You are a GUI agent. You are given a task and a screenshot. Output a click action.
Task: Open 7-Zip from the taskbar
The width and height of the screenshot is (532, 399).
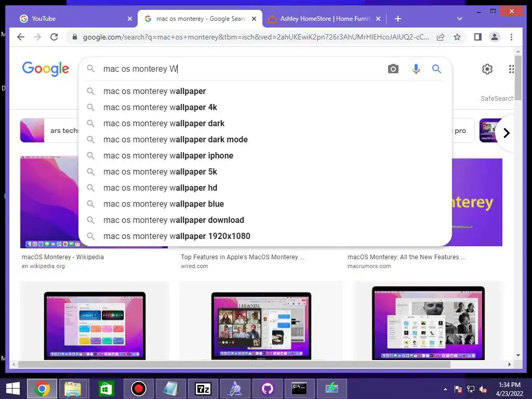(x=203, y=389)
